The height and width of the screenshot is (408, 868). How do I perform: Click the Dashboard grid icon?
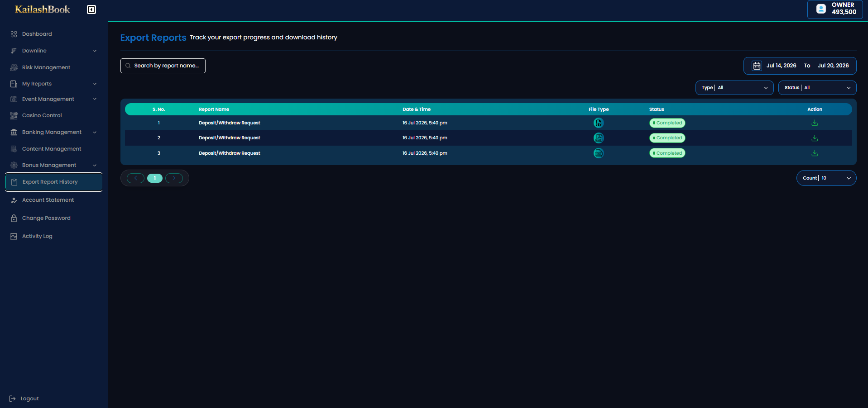(x=14, y=34)
